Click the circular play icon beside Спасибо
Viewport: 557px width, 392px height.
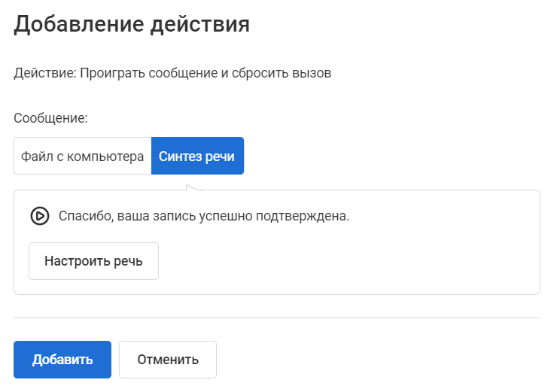39,216
